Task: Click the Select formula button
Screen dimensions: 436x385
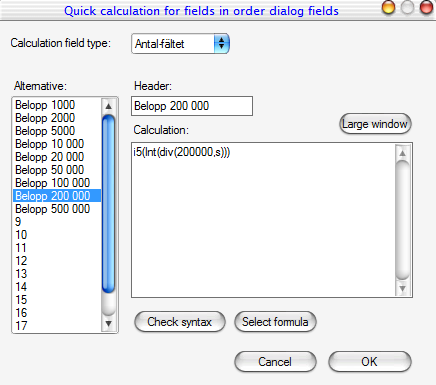Action: (275, 322)
